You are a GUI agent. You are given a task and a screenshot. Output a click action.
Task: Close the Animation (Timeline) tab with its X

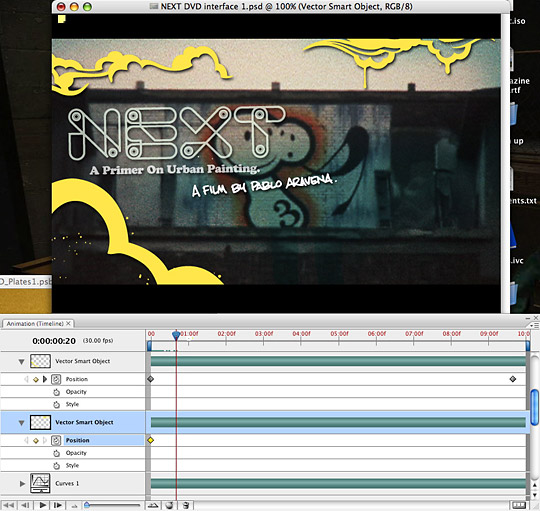point(69,323)
